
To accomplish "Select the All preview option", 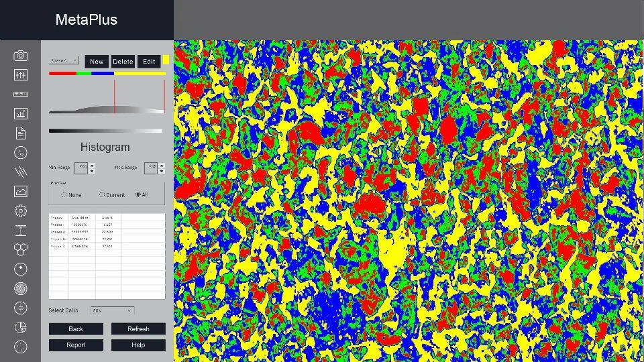I will [x=138, y=194].
